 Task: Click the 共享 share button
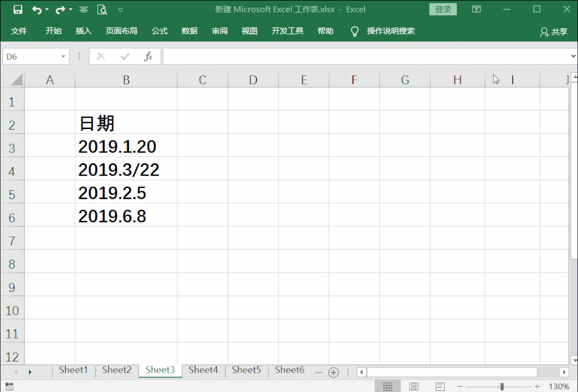[x=554, y=32]
